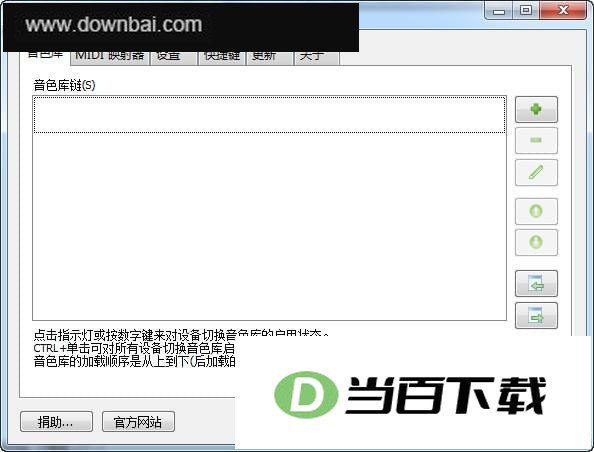The image size is (594, 452).
Task: Move the soundfont down with the down arrow
Action: 536,242
